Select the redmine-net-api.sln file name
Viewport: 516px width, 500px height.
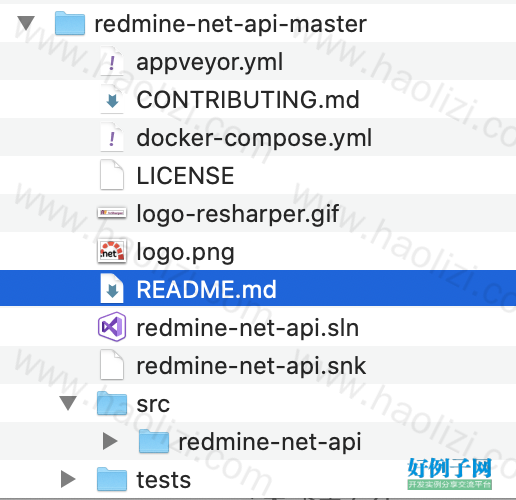248,327
